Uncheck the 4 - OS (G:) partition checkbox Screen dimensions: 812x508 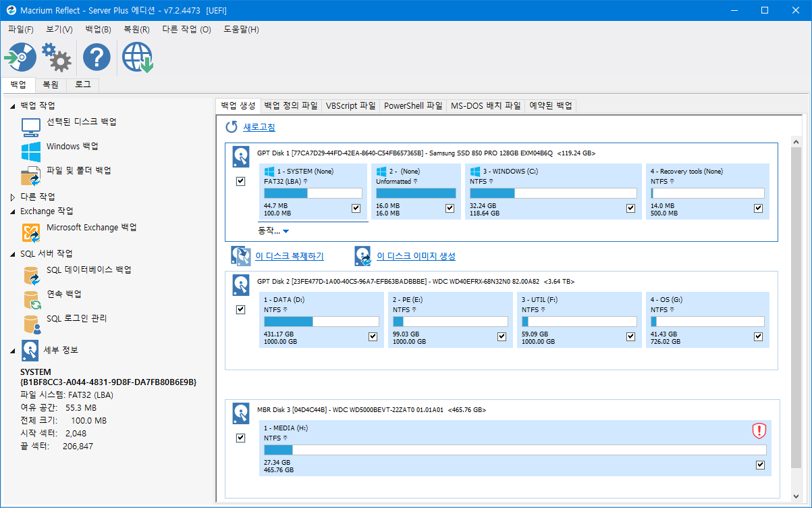pyautogui.click(x=758, y=336)
